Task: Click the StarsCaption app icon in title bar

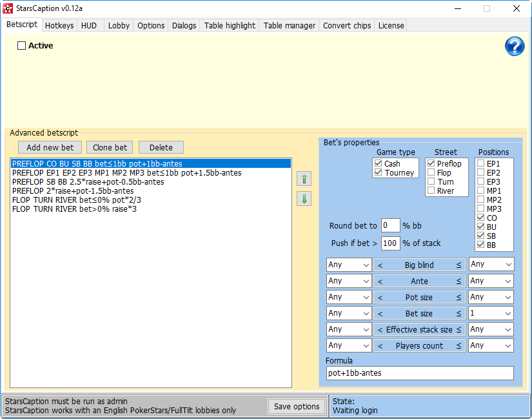Action: coord(8,8)
